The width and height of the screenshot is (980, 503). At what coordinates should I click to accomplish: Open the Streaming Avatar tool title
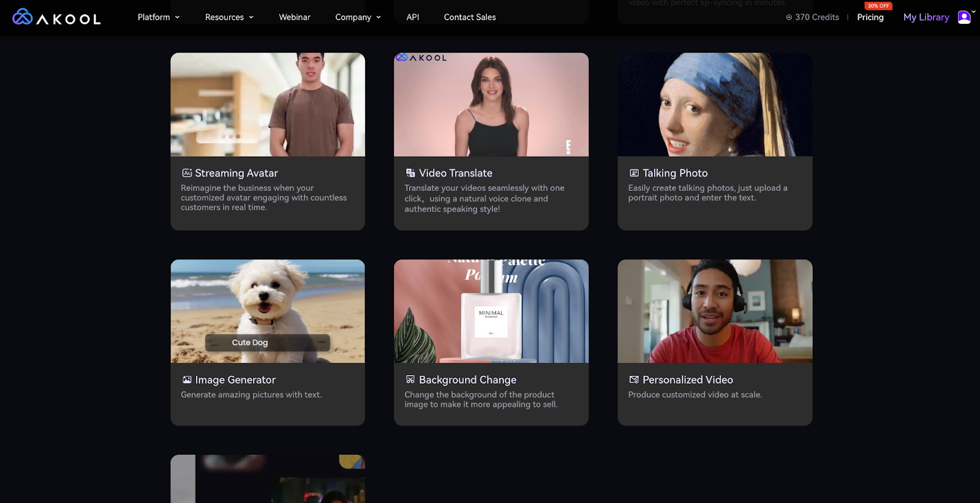pos(236,173)
